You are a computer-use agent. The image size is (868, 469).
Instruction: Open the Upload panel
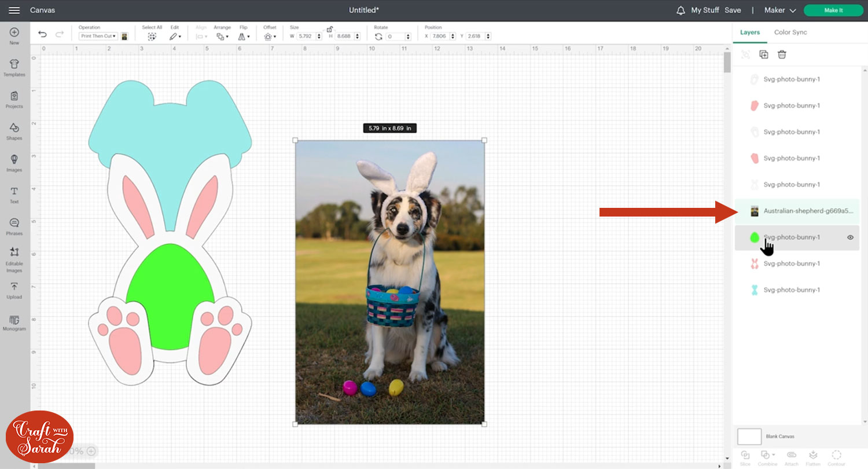[x=14, y=290]
